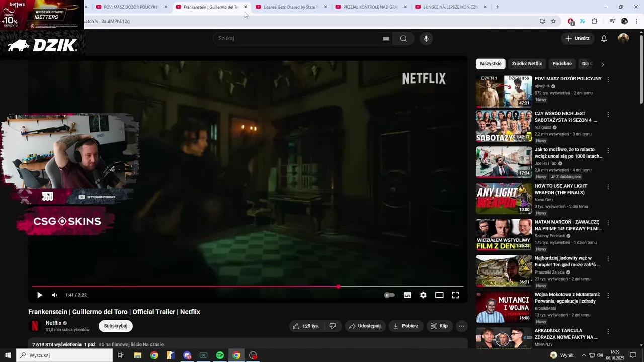Open the media control playlist icon in Chrome
This screenshot has width=644, height=362.
(612, 21)
